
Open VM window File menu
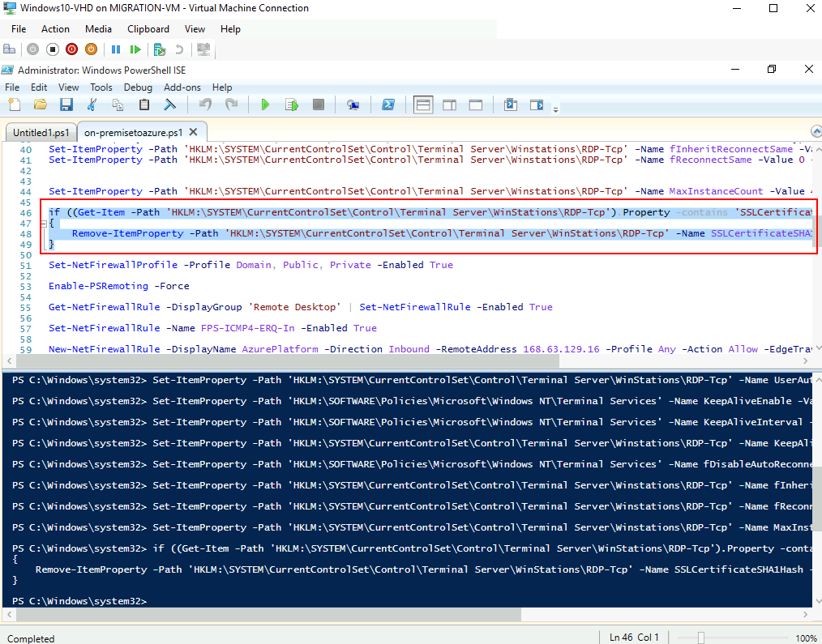19,29
